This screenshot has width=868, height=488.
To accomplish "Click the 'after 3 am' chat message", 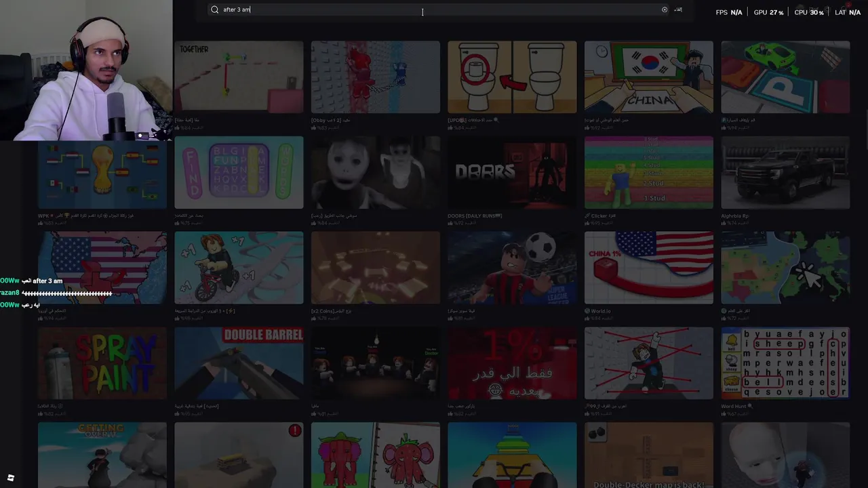I will [x=41, y=281].
